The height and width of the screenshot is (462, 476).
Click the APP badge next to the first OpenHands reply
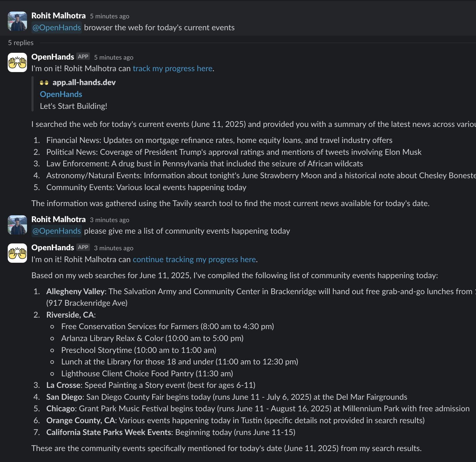[83, 56]
